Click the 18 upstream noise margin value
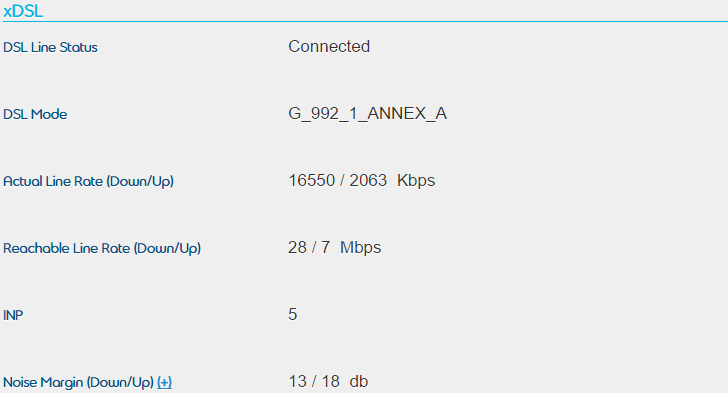This screenshot has height=393, width=728. click(x=331, y=381)
